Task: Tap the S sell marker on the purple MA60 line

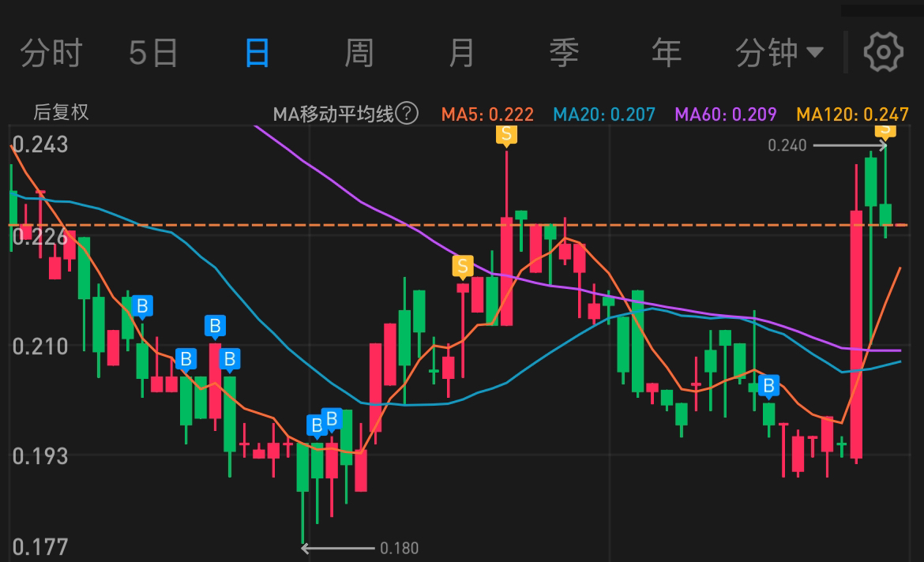Action: 463,267
